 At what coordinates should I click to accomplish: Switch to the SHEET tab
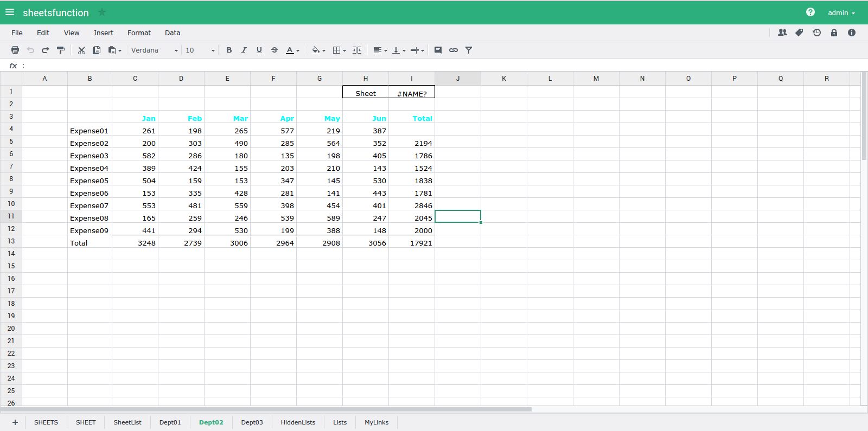(x=86, y=422)
